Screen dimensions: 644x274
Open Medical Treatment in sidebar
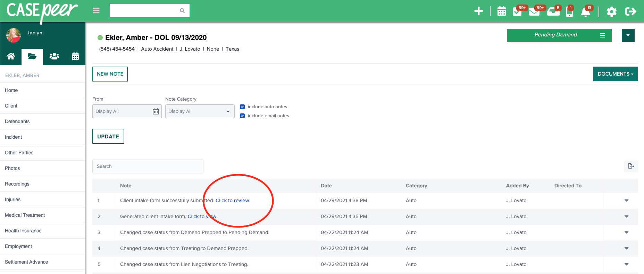pyautogui.click(x=25, y=215)
